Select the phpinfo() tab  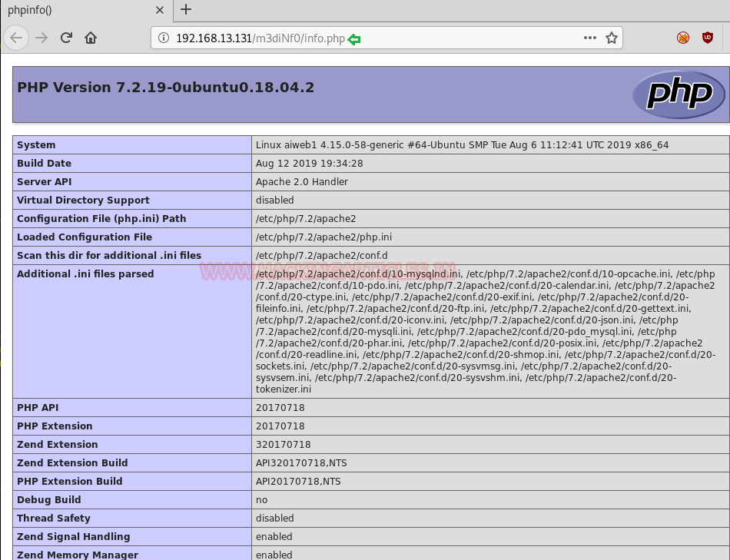[x=87, y=10]
